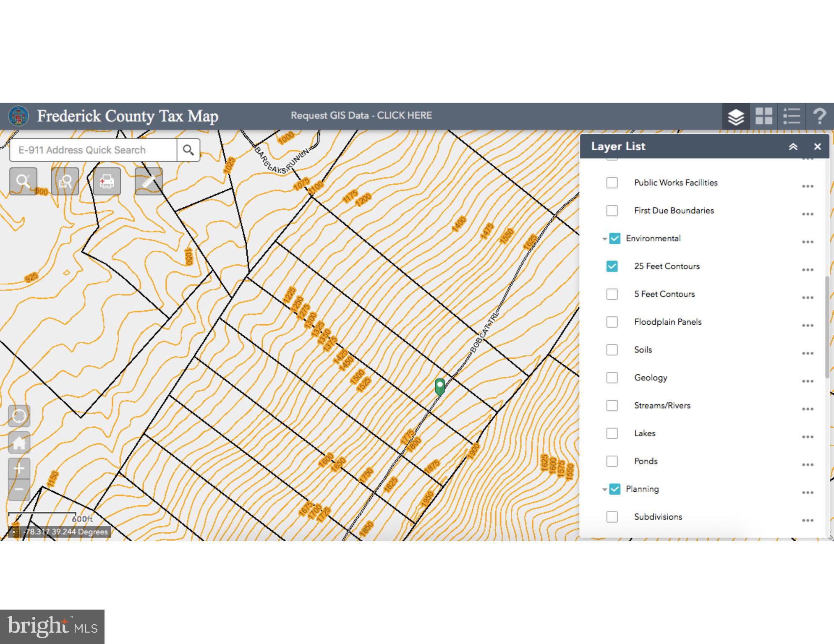Collapse the Planning layer group arrow
The height and width of the screenshot is (644, 834).
pos(604,490)
